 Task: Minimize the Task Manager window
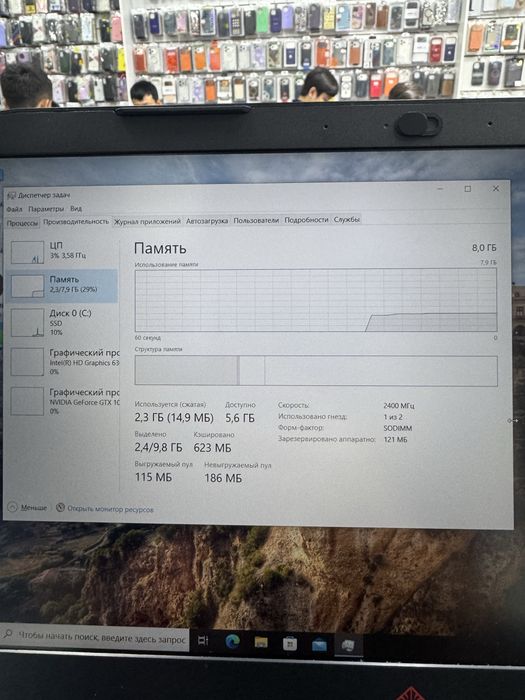coord(440,189)
